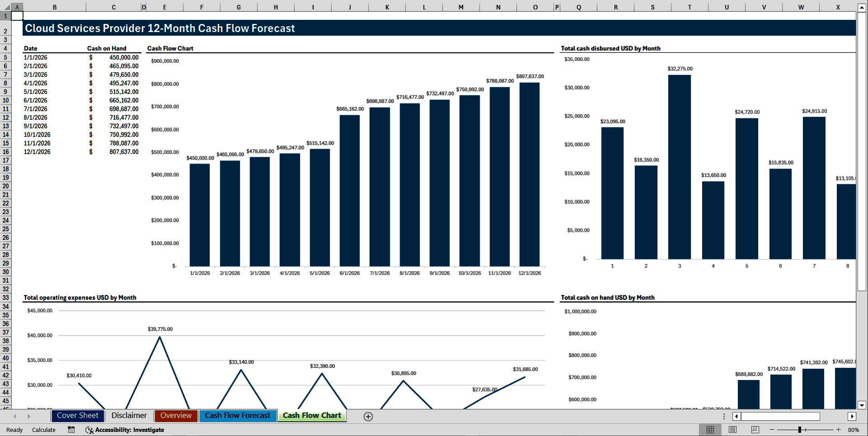Open the Disclaimer sheet
The image size is (868, 436).
129,416
